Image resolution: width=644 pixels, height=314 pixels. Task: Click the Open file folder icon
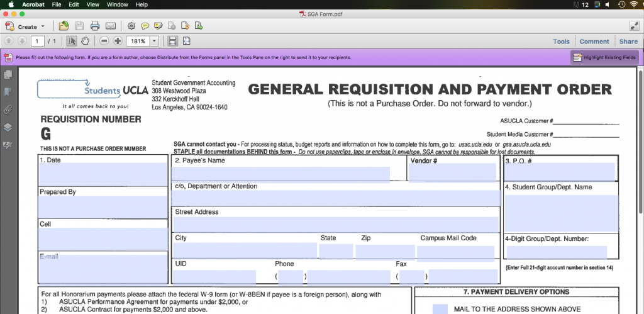click(x=64, y=26)
